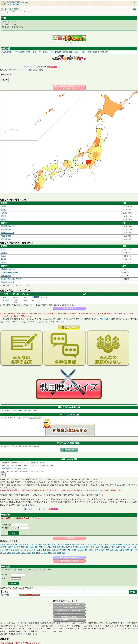Open 山梨県西八代郡市川三郷町 link
138x644 pixels.
(11, 279)
